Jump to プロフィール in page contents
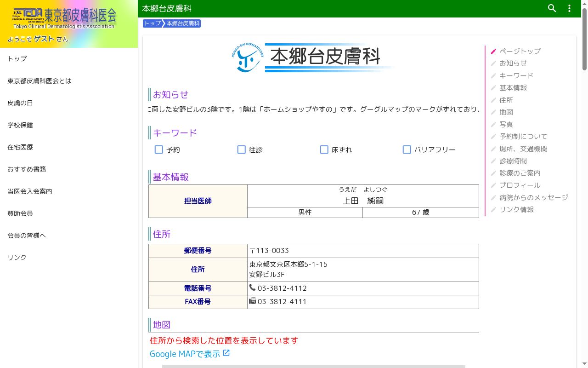The height and width of the screenshot is (368, 588). [520, 185]
